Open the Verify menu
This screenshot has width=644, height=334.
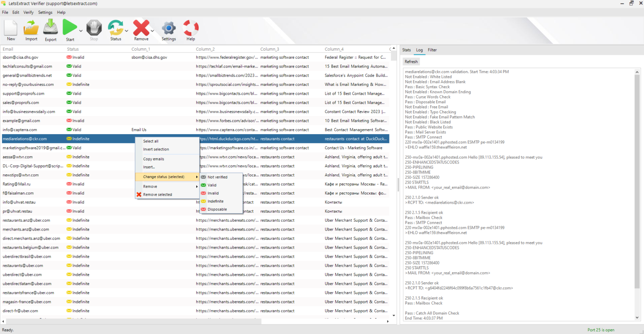coord(28,12)
